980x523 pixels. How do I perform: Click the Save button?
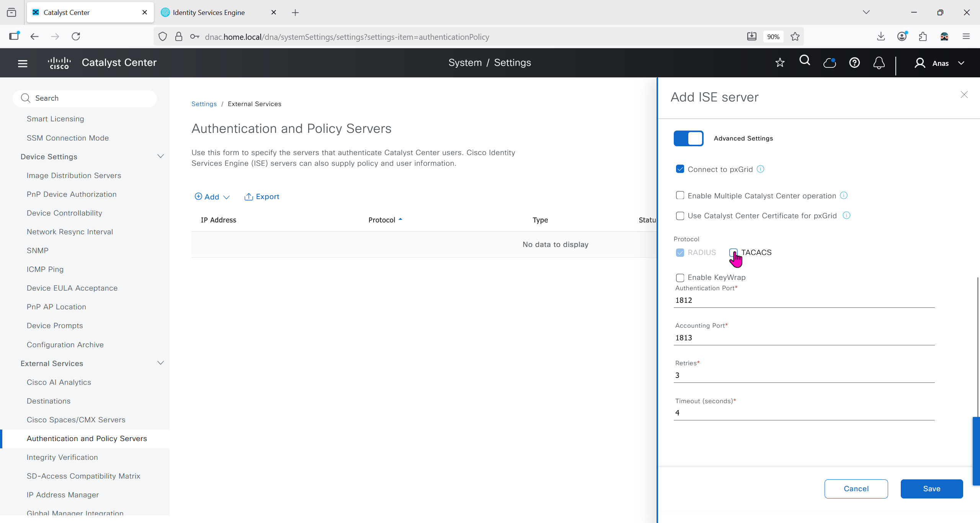tap(931, 489)
